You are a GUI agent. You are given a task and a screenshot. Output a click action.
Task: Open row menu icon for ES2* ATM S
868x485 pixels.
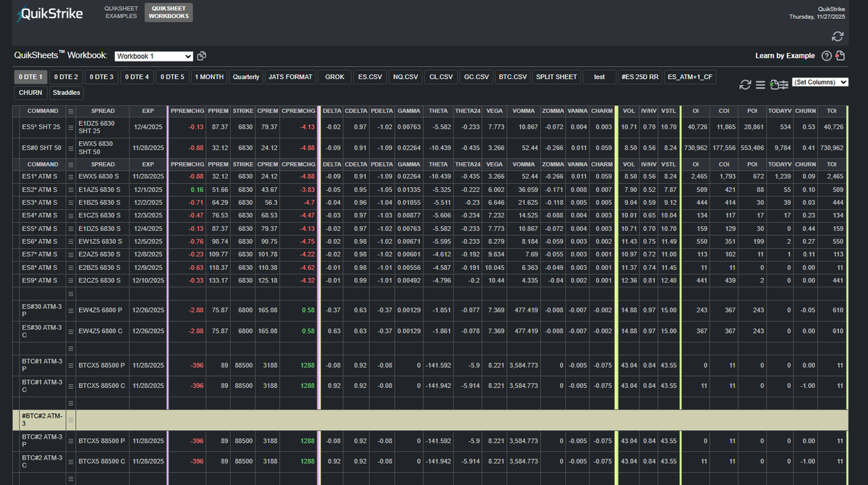click(x=71, y=189)
